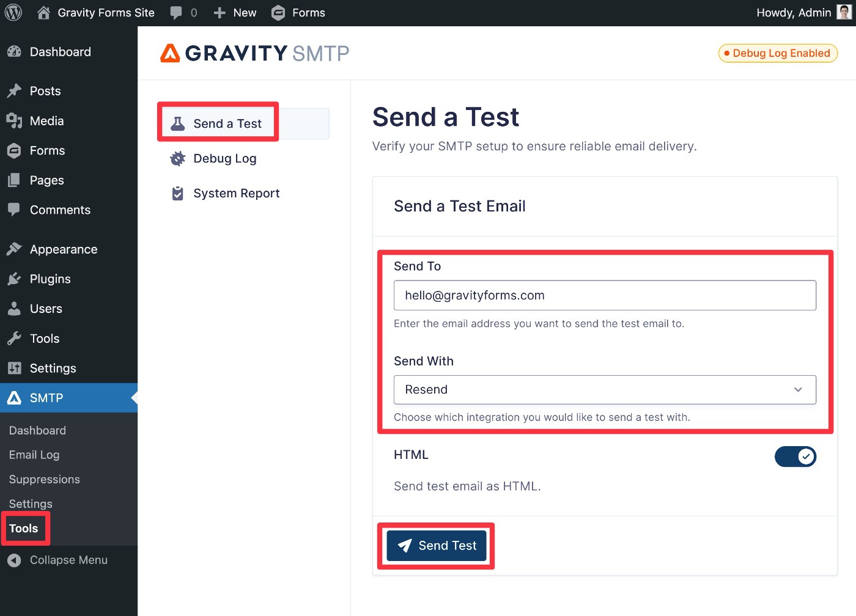Viewport: 856px width, 616px height.
Task: Click the WordPress logo icon
Action: pos(13,13)
